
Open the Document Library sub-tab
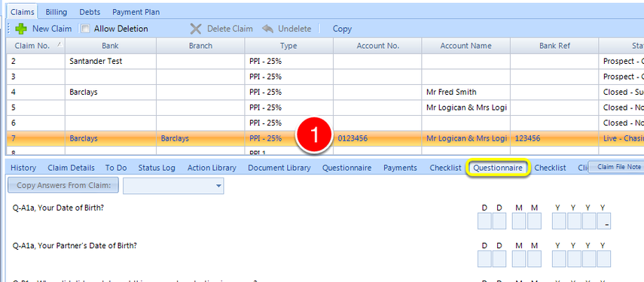click(x=279, y=168)
